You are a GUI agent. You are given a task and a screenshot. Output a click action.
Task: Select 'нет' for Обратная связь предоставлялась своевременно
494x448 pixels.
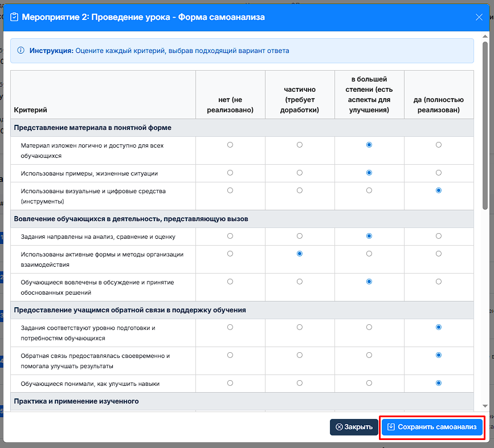click(230, 355)
